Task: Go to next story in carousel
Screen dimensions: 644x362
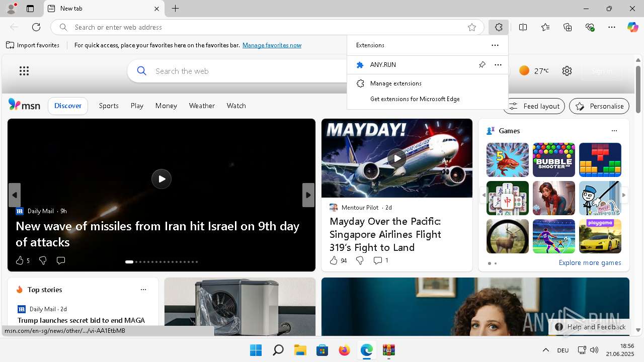Action: pyautogui.click(x=308, y=195)
